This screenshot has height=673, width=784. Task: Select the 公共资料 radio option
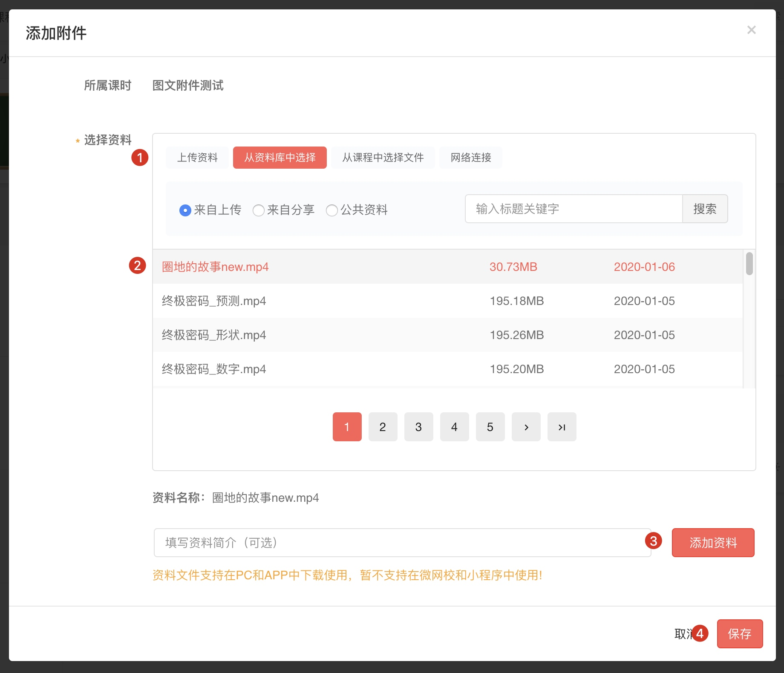[331, 210]
